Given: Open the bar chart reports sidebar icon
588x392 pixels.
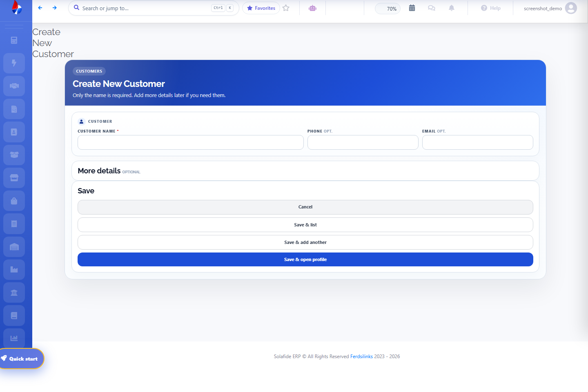Looking at the screenshot, I should click(14, 338).
